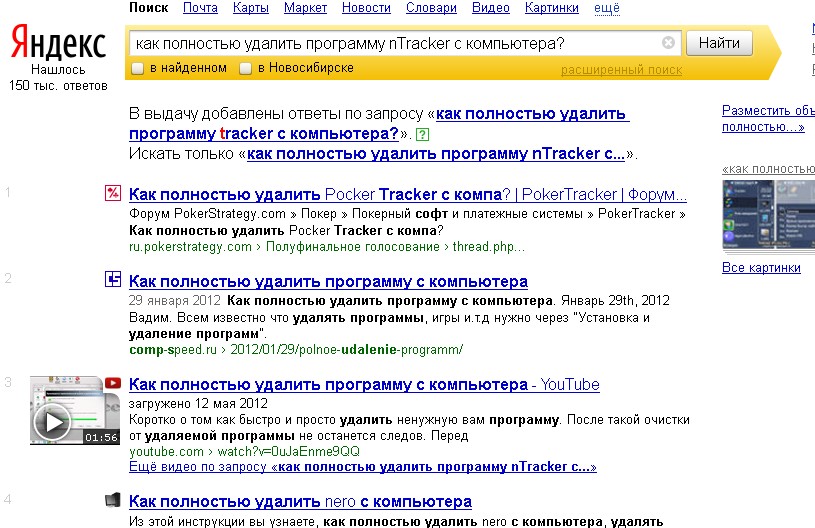
Task: Open the Маркет service tab
Action: point(305,8)
